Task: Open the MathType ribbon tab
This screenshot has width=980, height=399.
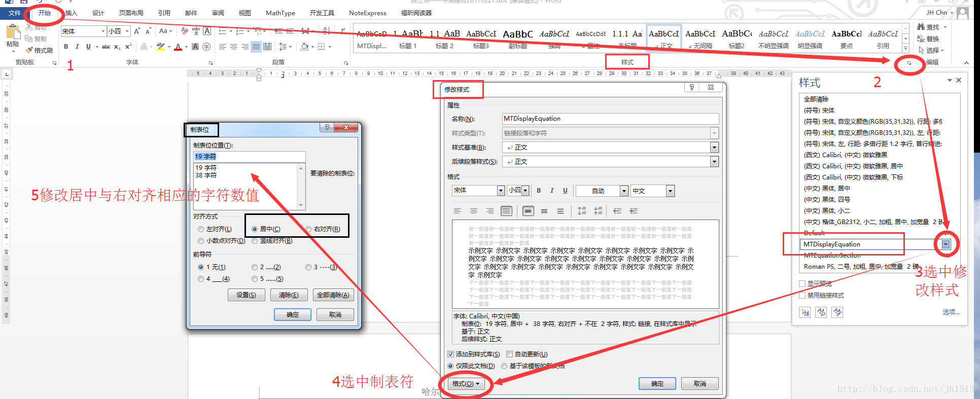Action: [281, 13]
